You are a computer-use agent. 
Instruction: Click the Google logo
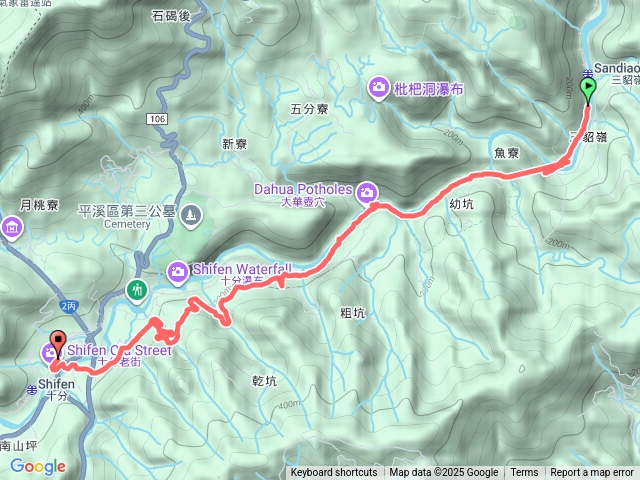[38, 466]
